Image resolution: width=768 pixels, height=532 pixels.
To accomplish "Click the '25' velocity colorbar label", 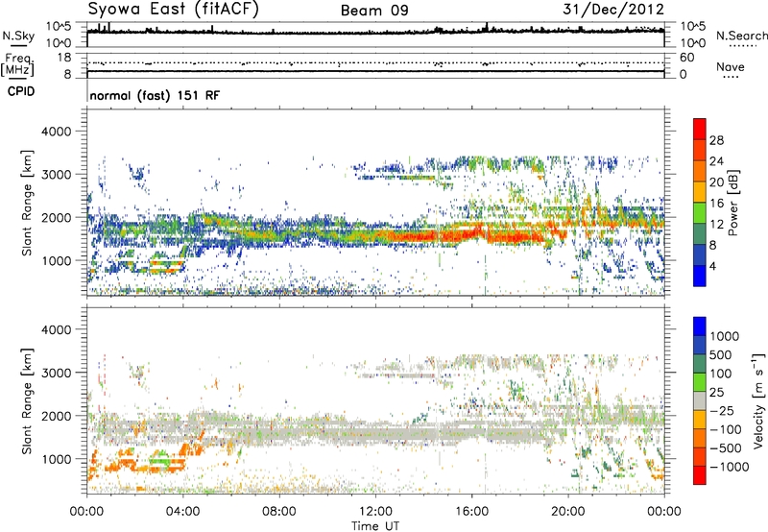I will [717, 393].
